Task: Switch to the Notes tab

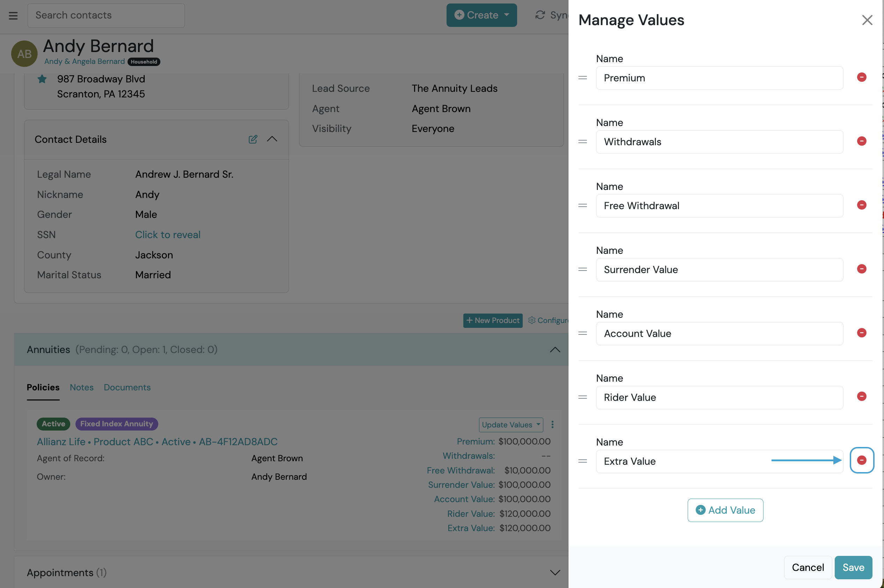Action: click(x=81, y=387)
